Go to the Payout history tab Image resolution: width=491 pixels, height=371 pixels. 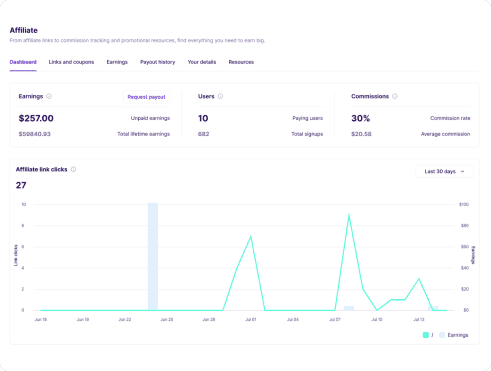click(157, 62)
